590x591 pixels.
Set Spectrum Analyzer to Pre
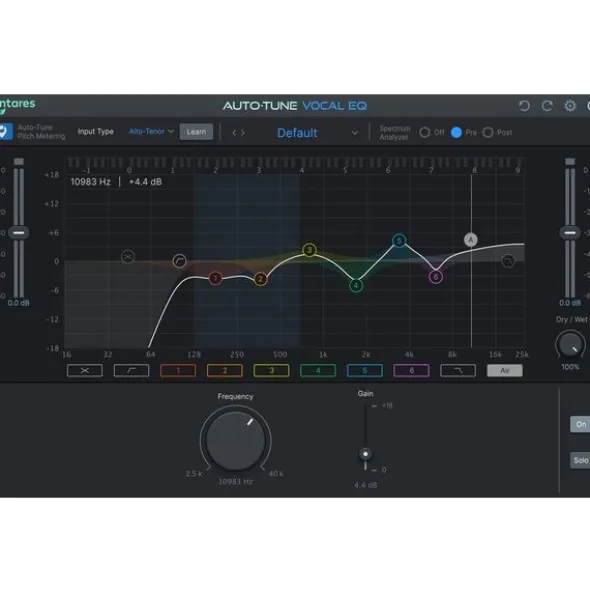[x=456, y=132]
